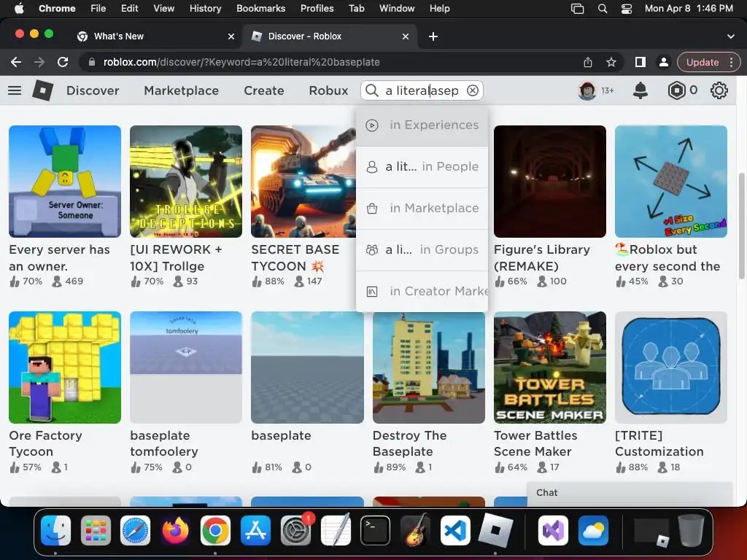Clear the search box with the X icon
This screenshot has width=747, height=560.
click(x=472, y=90)
